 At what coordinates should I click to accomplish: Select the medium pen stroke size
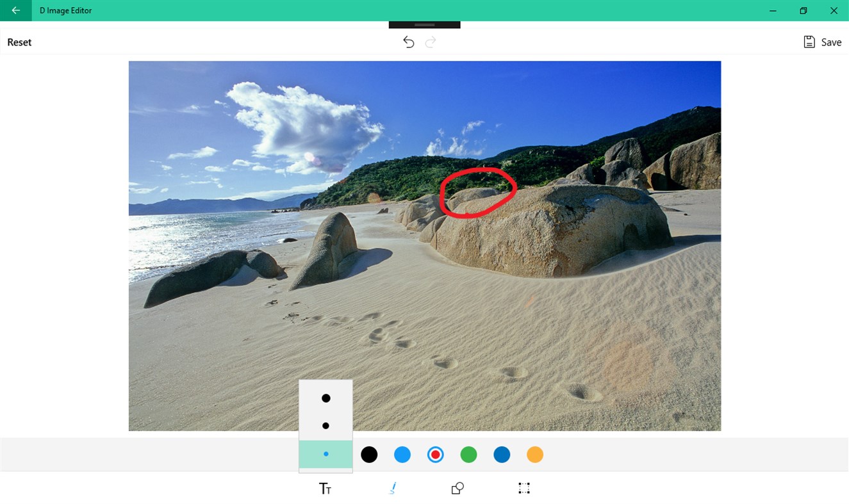tap(326, 425)
